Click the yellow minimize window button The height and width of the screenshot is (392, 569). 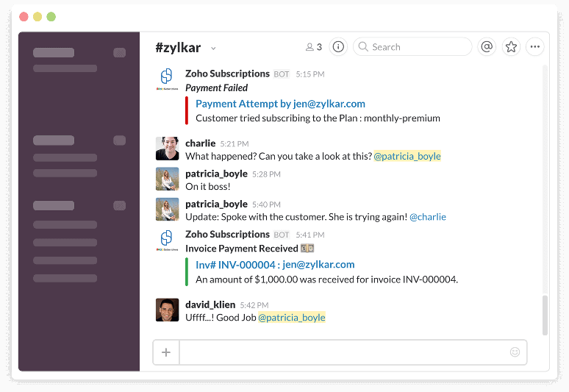pyautogui.click(x=37, y=17)
